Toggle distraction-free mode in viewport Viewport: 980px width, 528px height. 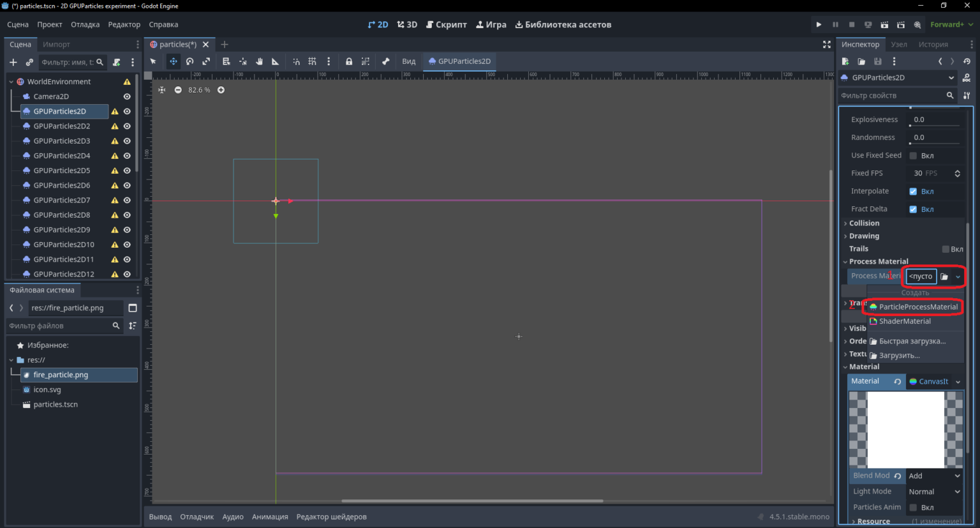[x=827, y=45]
